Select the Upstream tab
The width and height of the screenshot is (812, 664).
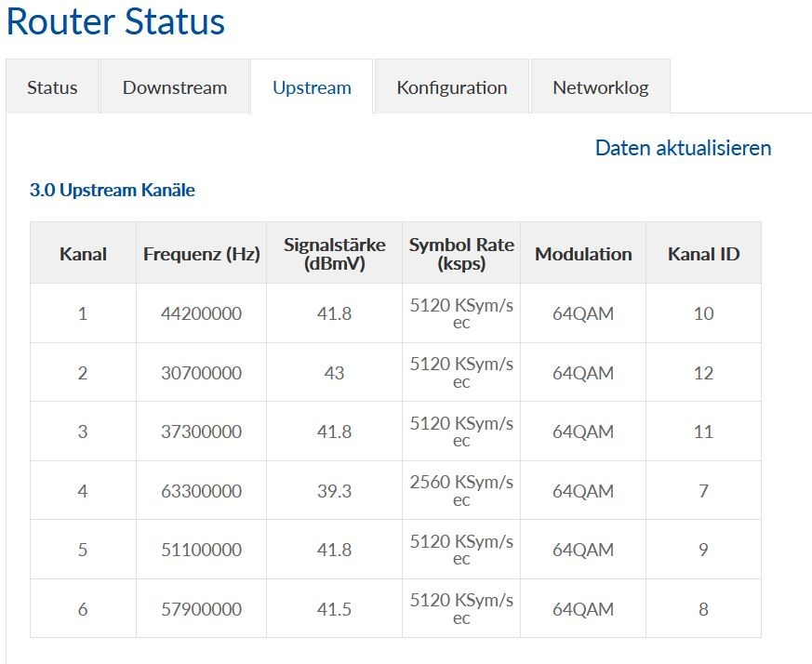(x=312, y=87)
